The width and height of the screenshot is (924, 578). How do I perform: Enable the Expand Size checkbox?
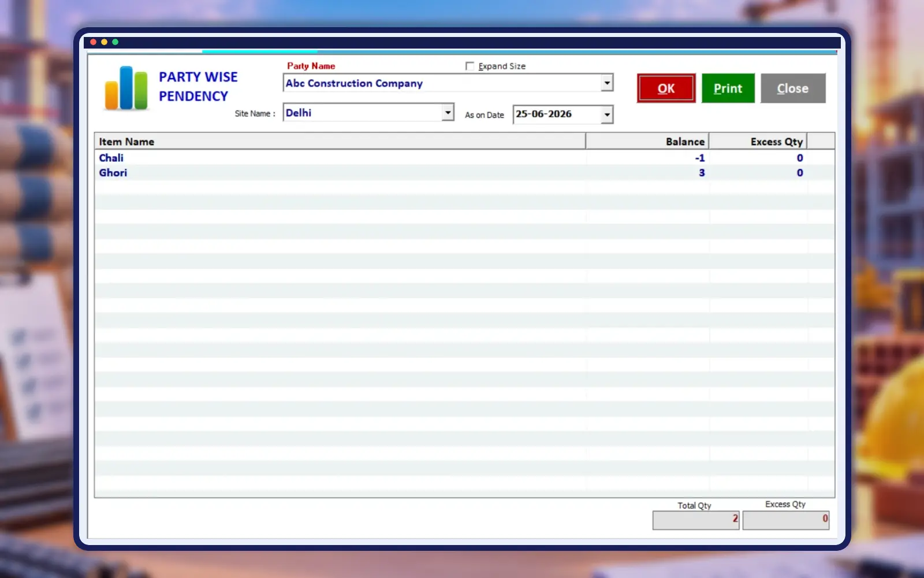click(470, 66)
